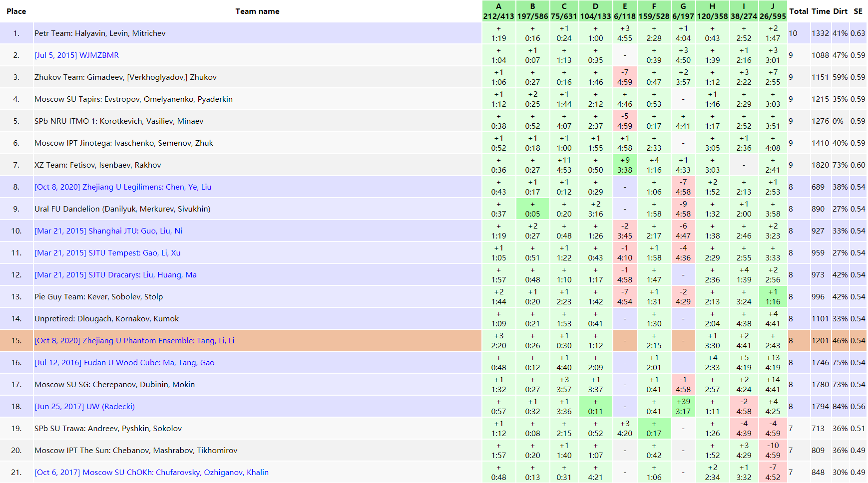Click UW's +39 result on problem G
This screenshot has width=868, height=483.
click(683, 407)
